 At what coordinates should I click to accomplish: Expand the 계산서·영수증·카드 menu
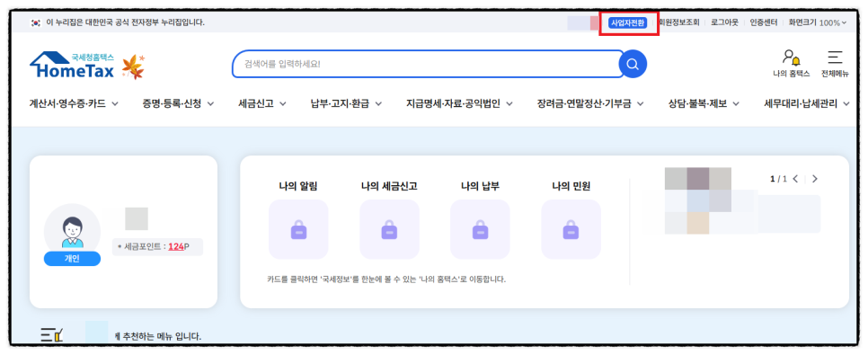[x=74, y=103]
